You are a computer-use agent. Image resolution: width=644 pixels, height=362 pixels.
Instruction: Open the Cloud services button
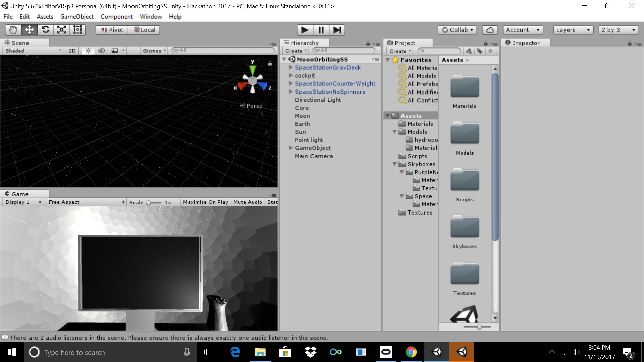coord(490,30)
